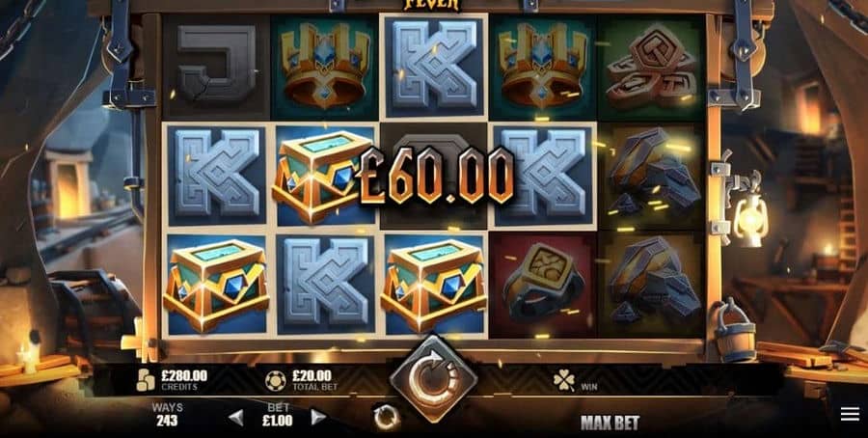Open the autoplay circular arrows icon

(386, 417)
